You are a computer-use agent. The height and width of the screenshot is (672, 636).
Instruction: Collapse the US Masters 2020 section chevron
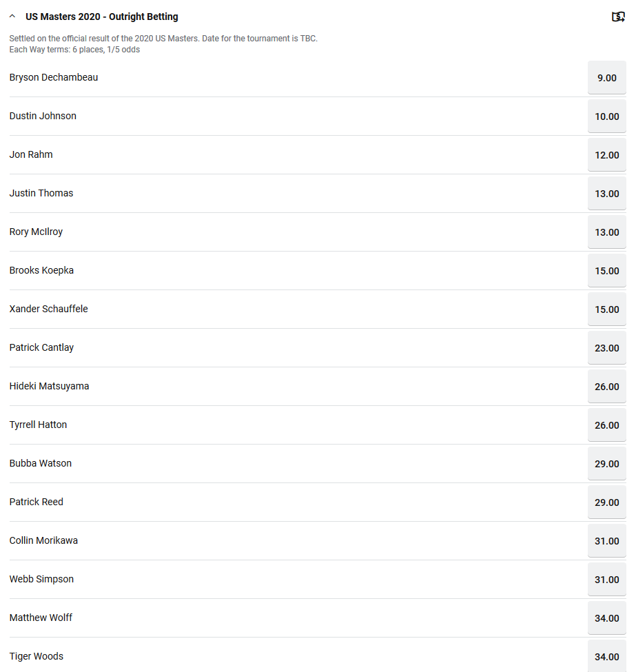[12, 17]
